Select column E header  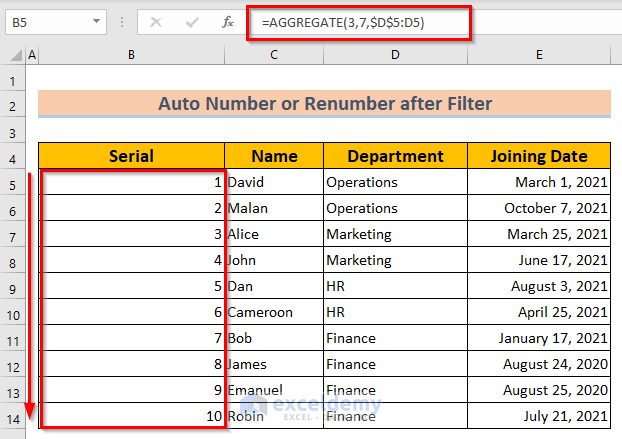click(539, 55)
